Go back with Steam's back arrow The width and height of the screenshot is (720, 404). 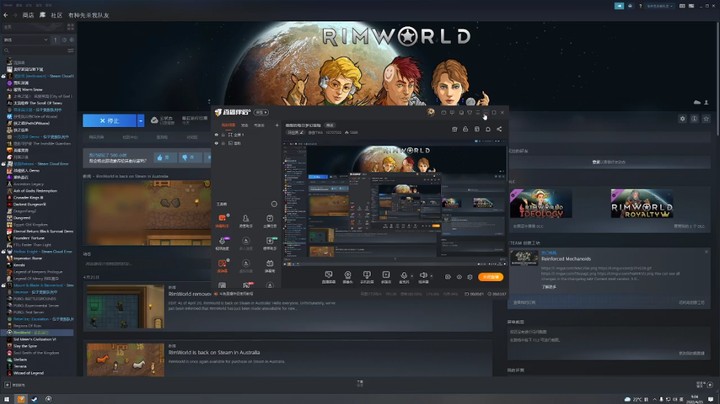pos(6,15)
